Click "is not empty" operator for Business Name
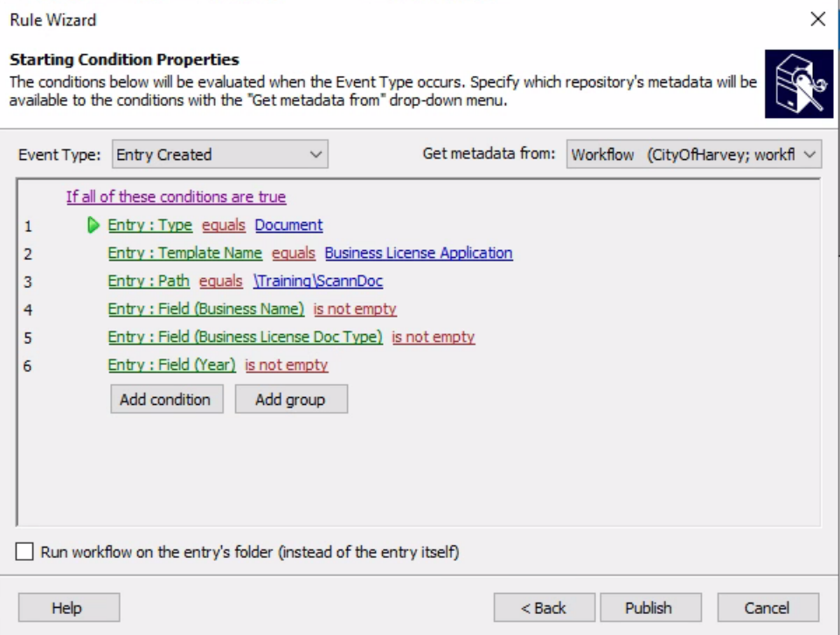 click(355, 310)
